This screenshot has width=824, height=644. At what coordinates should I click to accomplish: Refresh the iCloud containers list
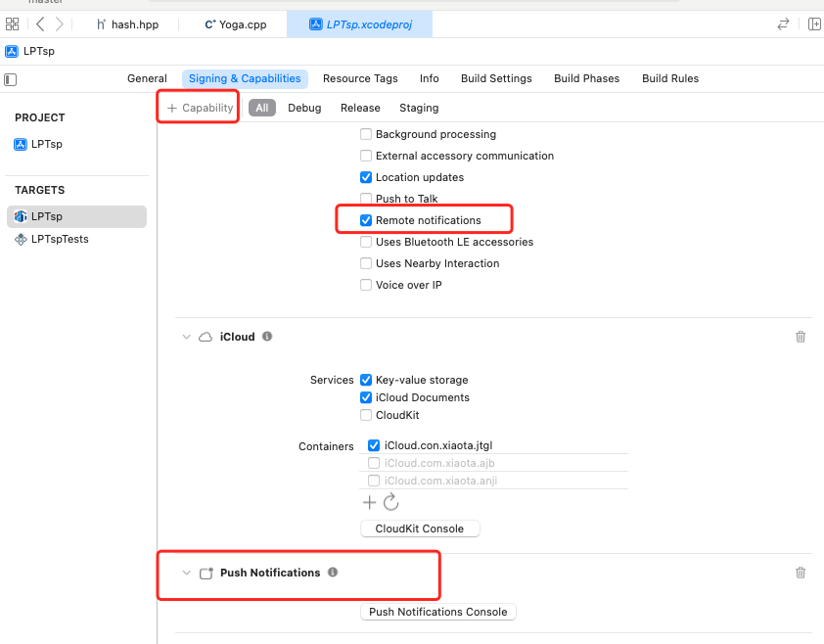pyautogui.click(x=390, y=502)
